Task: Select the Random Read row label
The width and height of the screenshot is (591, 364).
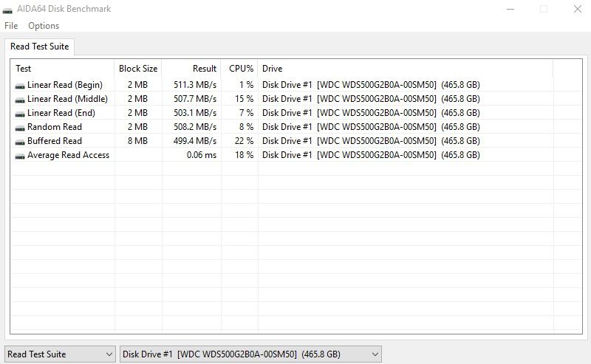Action: [55, 126]
